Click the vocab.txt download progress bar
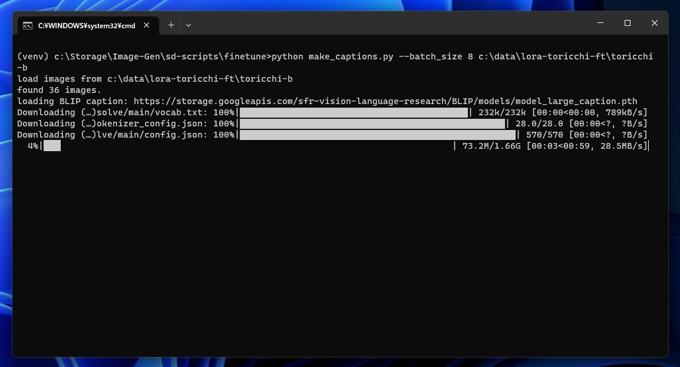The width and height of the screenshot is (680, 367). tap(354, 112)
